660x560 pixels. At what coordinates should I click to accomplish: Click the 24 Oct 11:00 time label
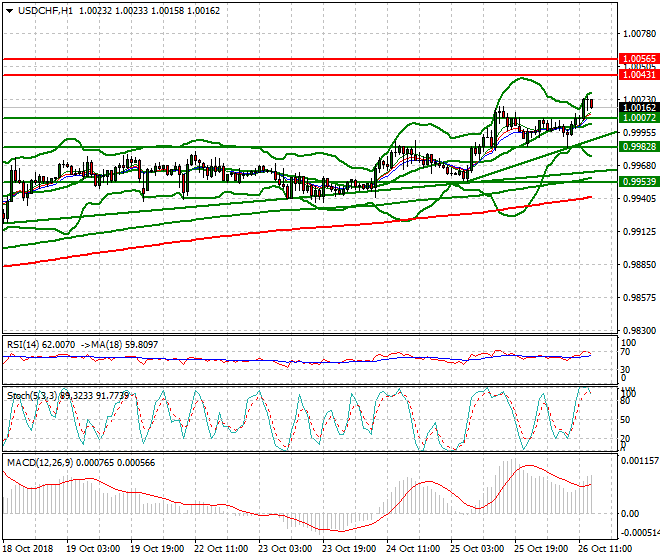[413, 549]
